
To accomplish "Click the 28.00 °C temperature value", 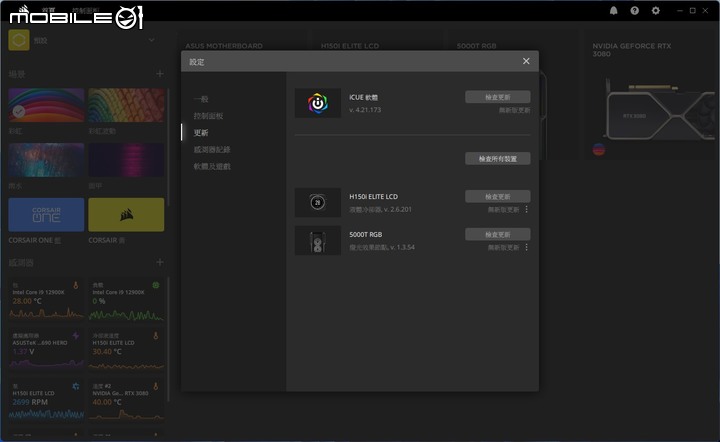I will (27, 301).
